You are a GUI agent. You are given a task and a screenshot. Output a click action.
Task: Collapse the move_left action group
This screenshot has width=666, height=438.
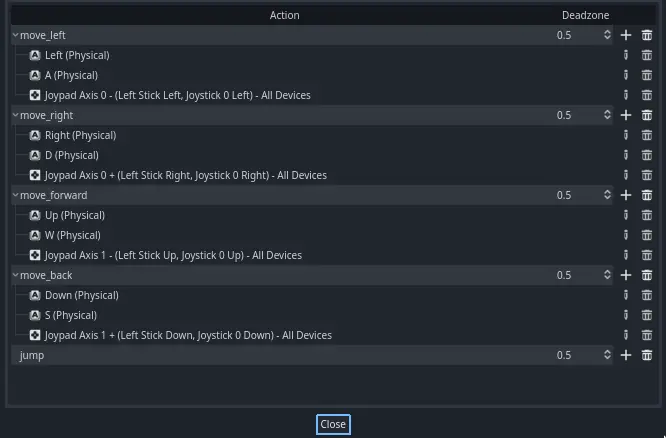click(x=15, y=35)
